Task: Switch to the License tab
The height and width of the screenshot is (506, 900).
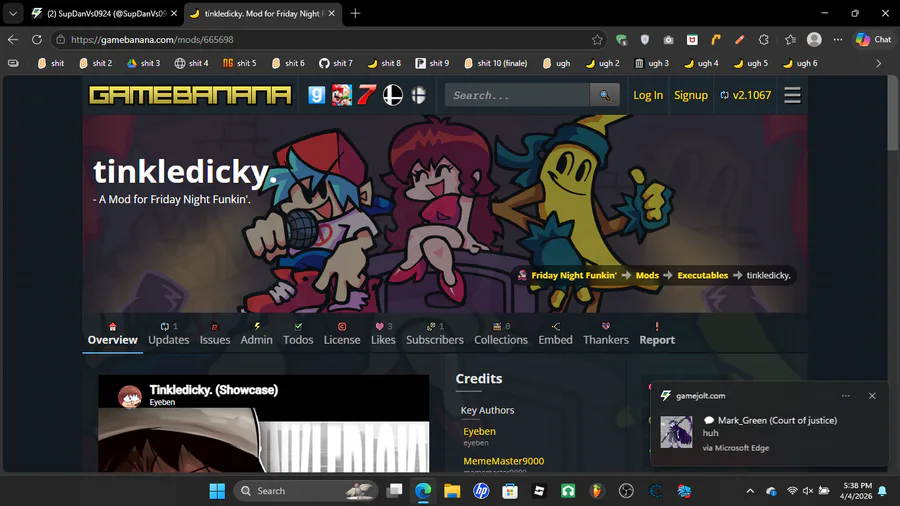Action: click(x=342, y=334)
